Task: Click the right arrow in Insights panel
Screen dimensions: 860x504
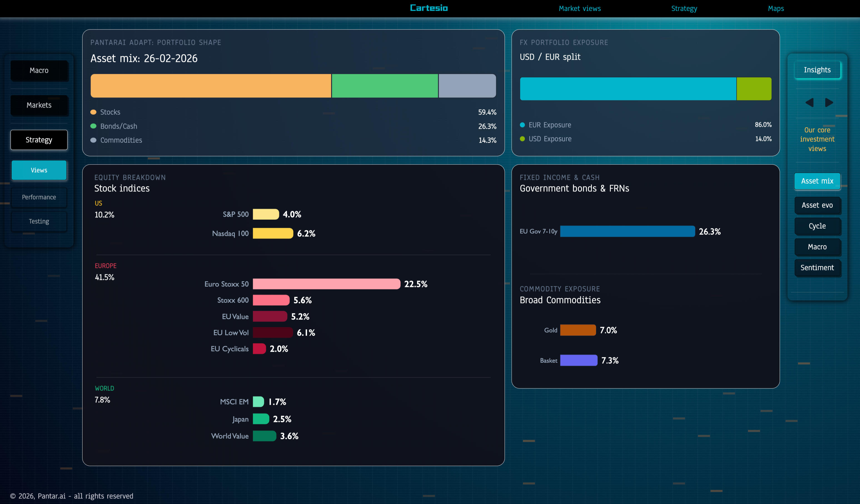Action: 829,102
